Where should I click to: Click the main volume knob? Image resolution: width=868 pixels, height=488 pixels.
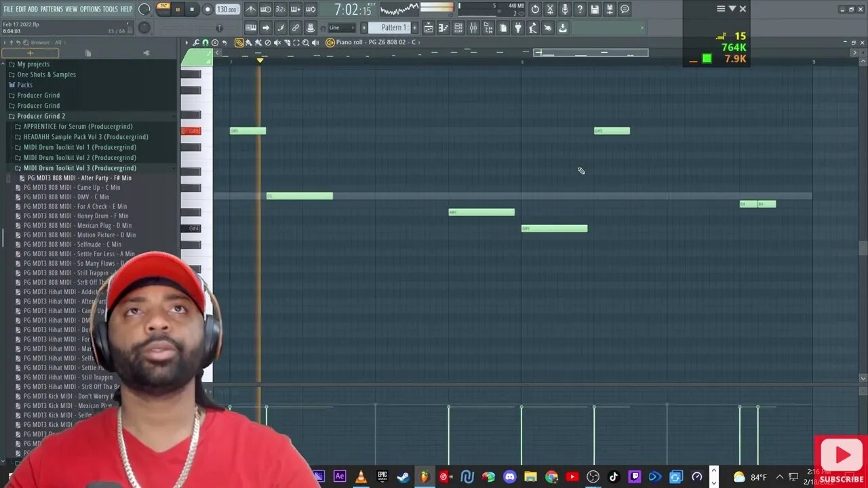click(x=144, y=9)
